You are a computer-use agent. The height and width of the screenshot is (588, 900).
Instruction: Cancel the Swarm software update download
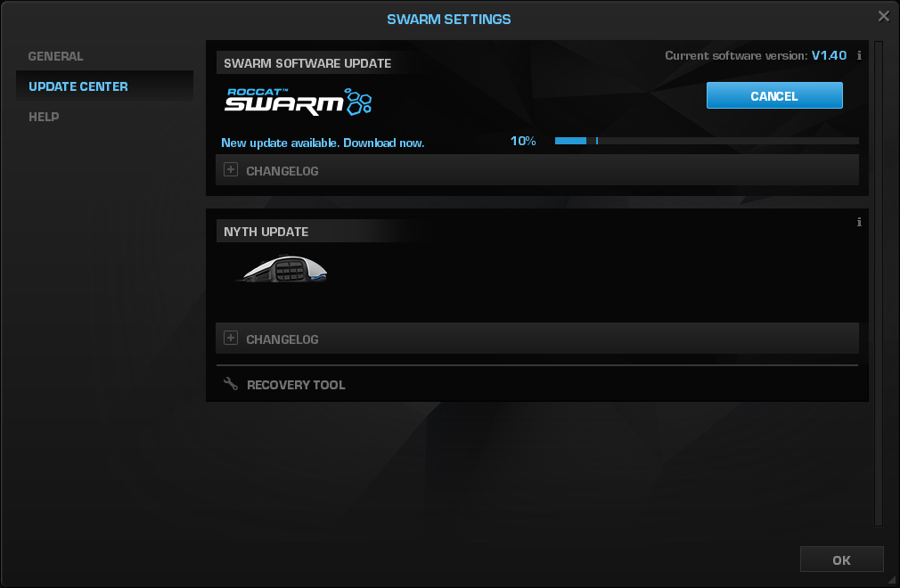[773, 96]
